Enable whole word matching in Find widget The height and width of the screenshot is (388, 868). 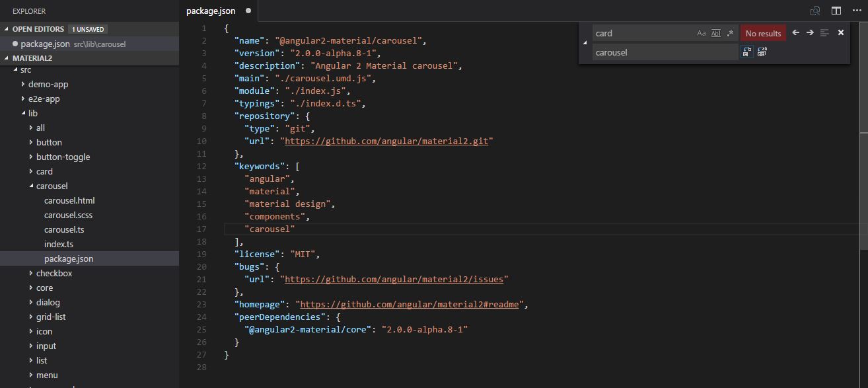(x=716, y=33)
